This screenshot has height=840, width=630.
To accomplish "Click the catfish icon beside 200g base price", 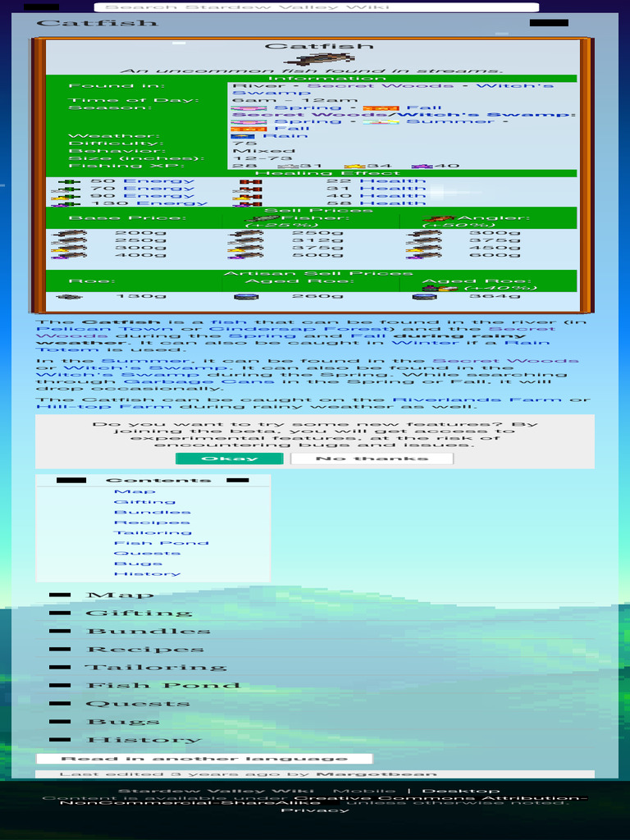I will [69, 233].
